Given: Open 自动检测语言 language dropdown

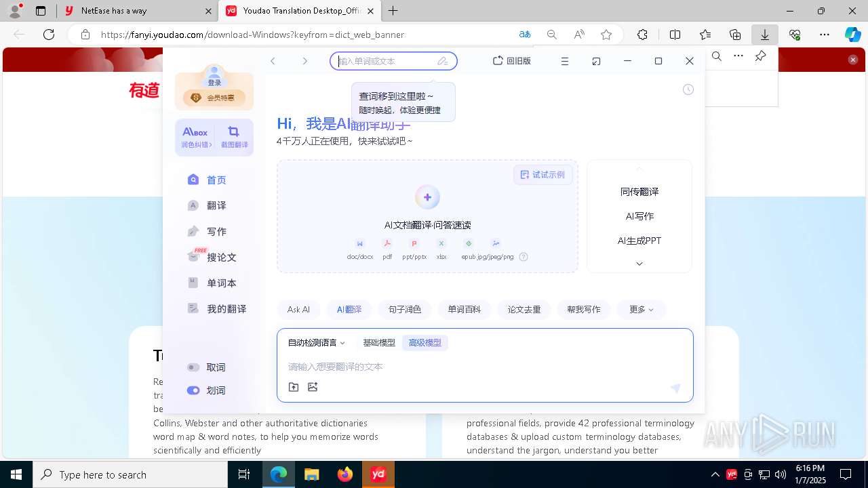Looking at the screenshot, I should coord(317,343).
